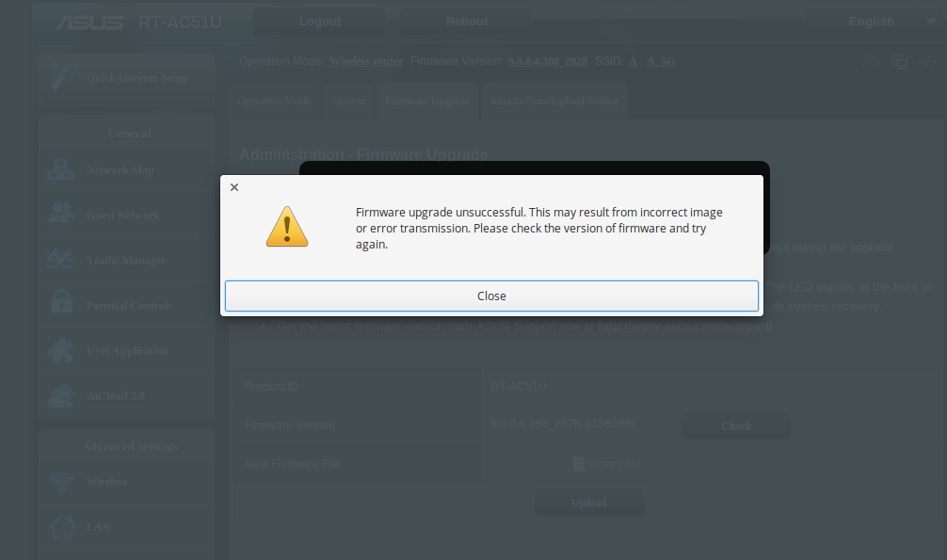Click the factory.bin file name

[614, 464]
